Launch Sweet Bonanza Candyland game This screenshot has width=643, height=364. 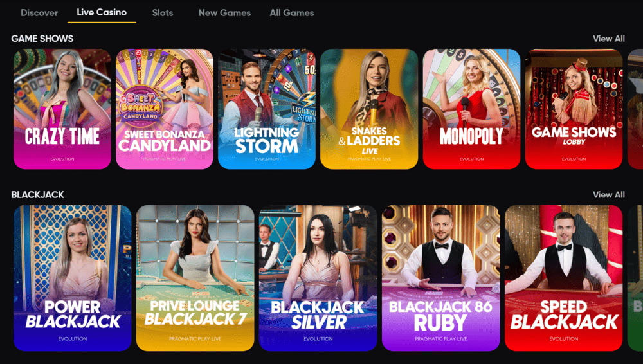coord(165,109)
